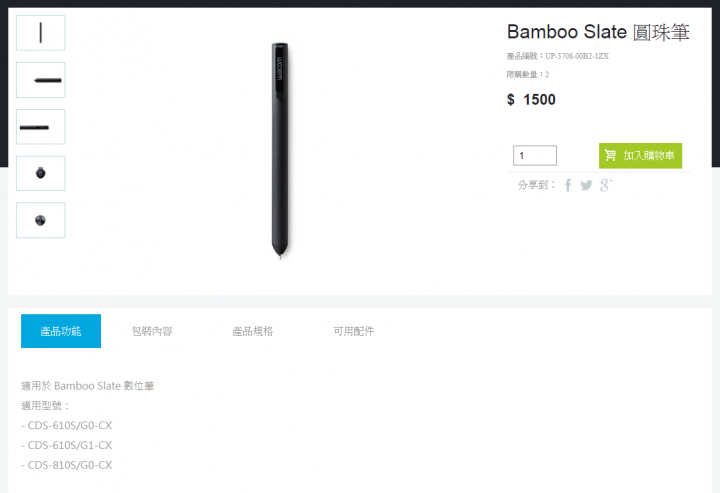
Task: Share product on Google Plus icon
Action: tap(606, 185)
